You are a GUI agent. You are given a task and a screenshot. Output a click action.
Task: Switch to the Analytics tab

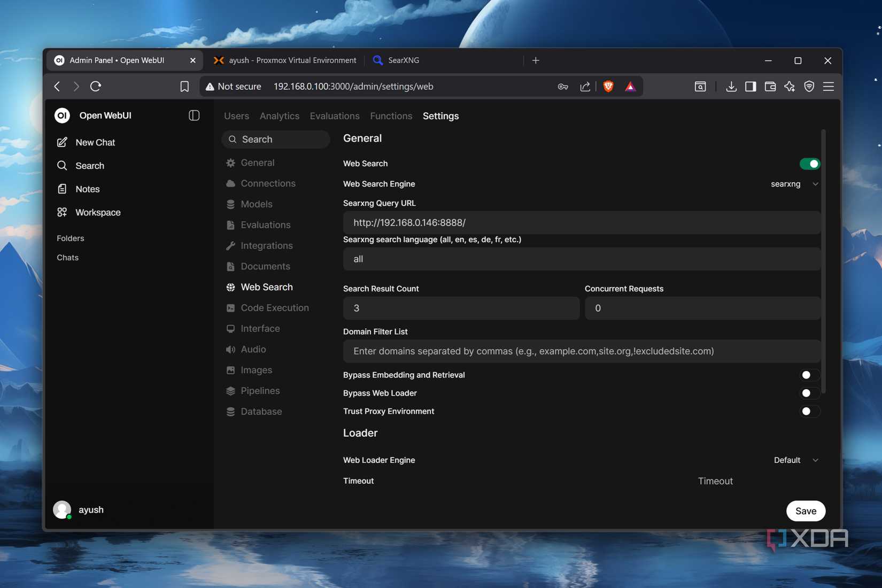coord(280,116)
